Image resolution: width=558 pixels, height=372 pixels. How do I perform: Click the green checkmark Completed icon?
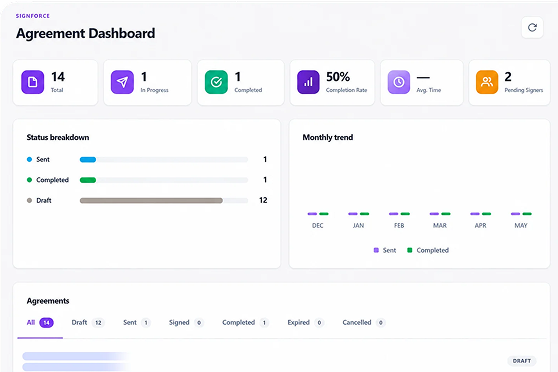click(216, 82)
